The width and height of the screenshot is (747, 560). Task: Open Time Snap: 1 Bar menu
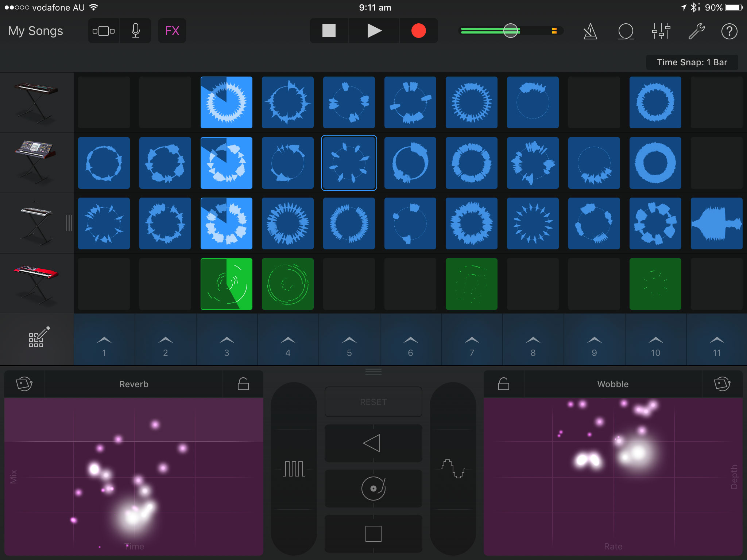692,62
